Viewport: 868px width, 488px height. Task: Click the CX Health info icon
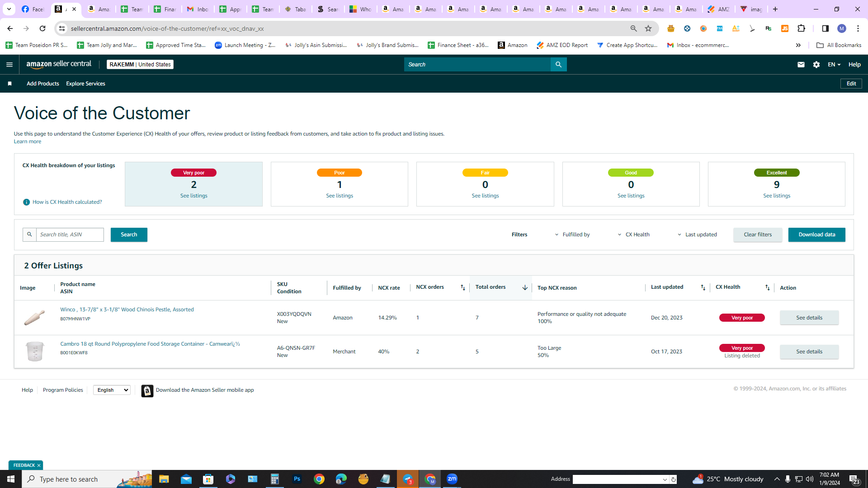click(x=26, y=202)
